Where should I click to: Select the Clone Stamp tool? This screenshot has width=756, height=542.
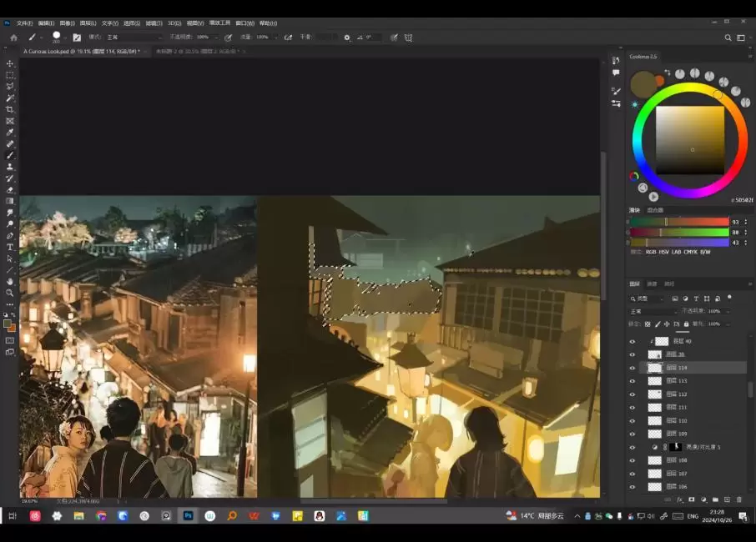(x=10, y=167)
